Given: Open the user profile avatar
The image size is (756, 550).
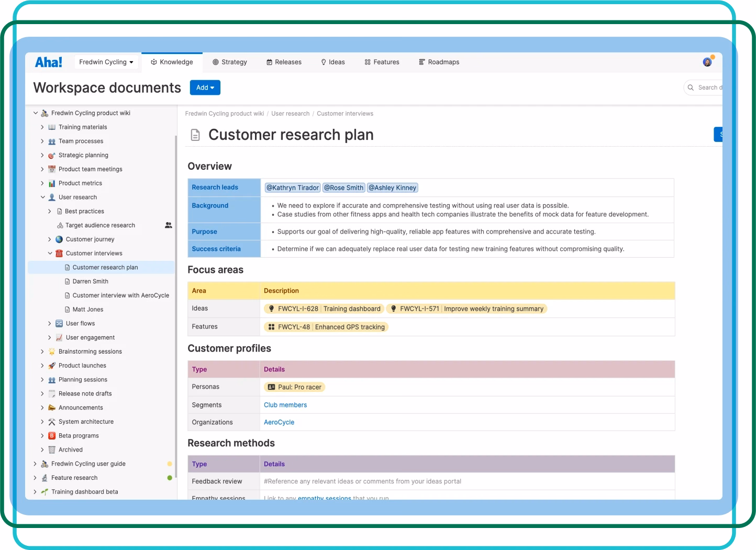Looking at the screenshot, I should [x=707, y=62].
